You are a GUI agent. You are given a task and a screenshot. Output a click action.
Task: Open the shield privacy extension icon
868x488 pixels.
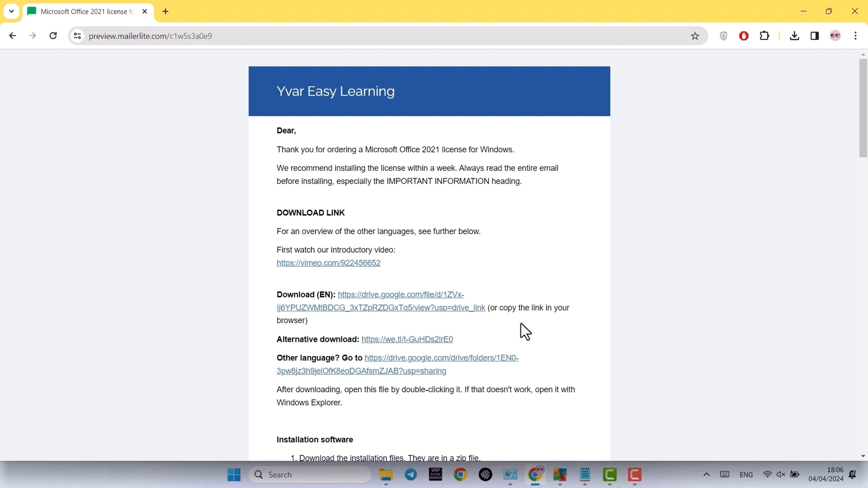pyautogui.click(x=723, y=36)
